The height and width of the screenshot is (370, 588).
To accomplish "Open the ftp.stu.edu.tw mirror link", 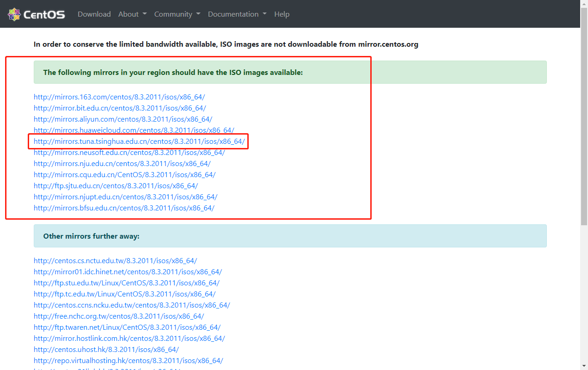I will pyautogui.click(x=127, y=283).
